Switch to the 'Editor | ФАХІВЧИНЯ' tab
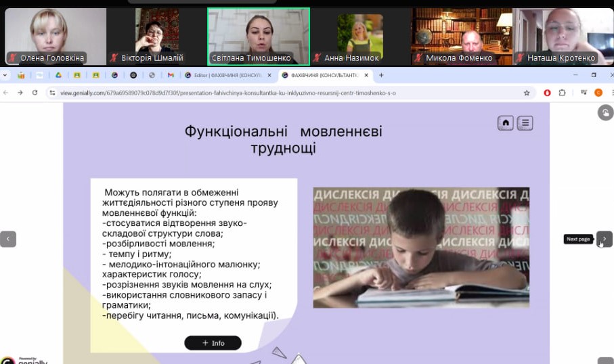 [228, 75]
